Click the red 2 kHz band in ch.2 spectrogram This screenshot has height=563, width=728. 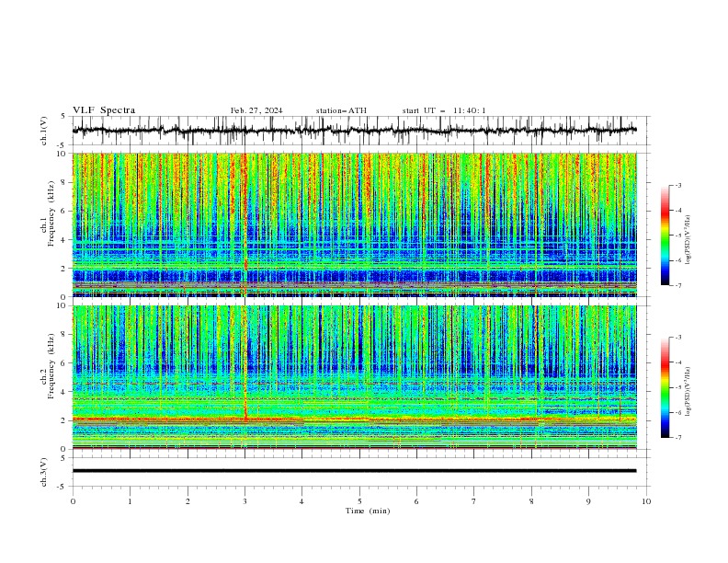pyautogui.click(x=355, y=419)
